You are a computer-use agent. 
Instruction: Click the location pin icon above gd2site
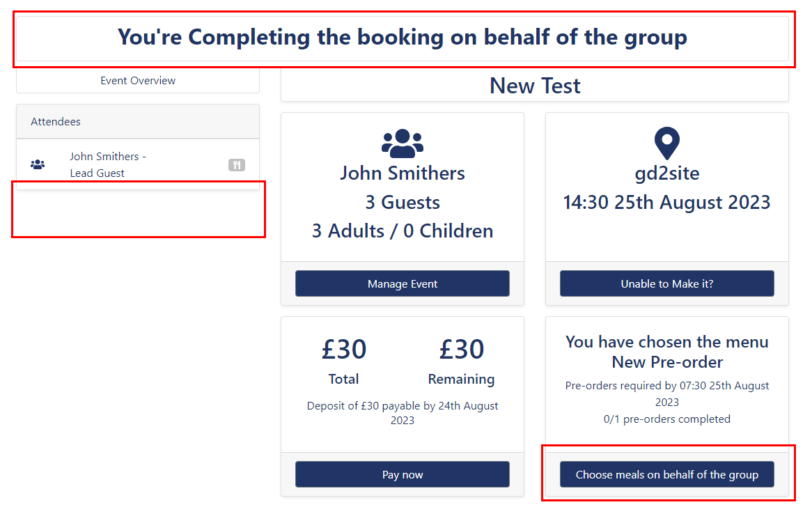point(667,143)
